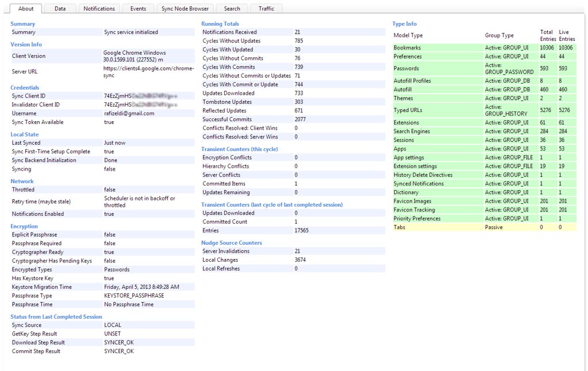Click the Running Totals section heading
Image resolution: width=588 pixels, height=371 pixels.
coord(220,24)
